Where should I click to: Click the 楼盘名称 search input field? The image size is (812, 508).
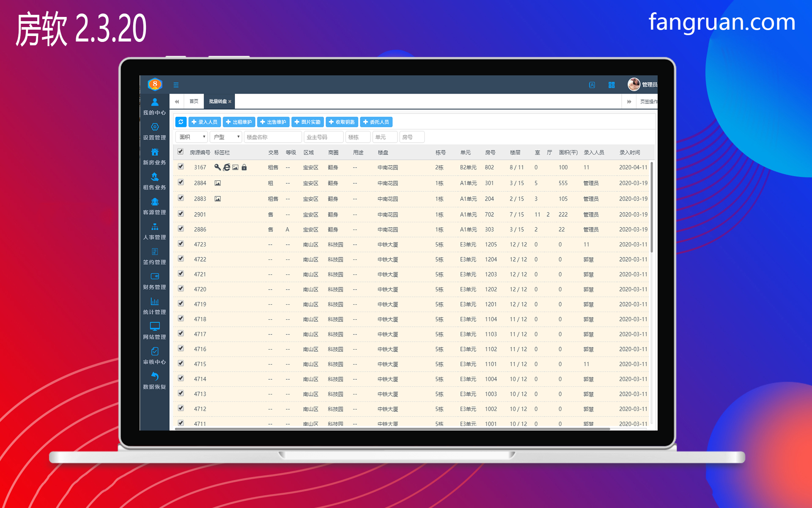[x=273, y=137]
